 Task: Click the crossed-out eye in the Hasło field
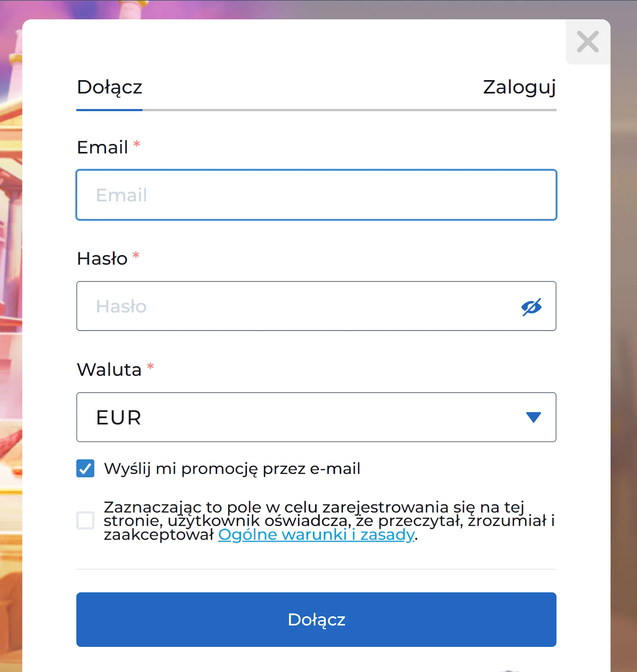pyautogui.click(x=531, y=306)
